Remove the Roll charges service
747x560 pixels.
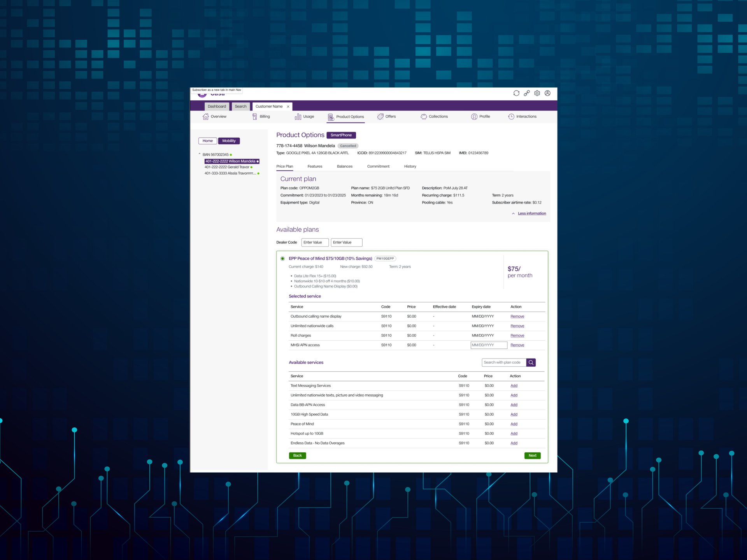pos(517,336)
